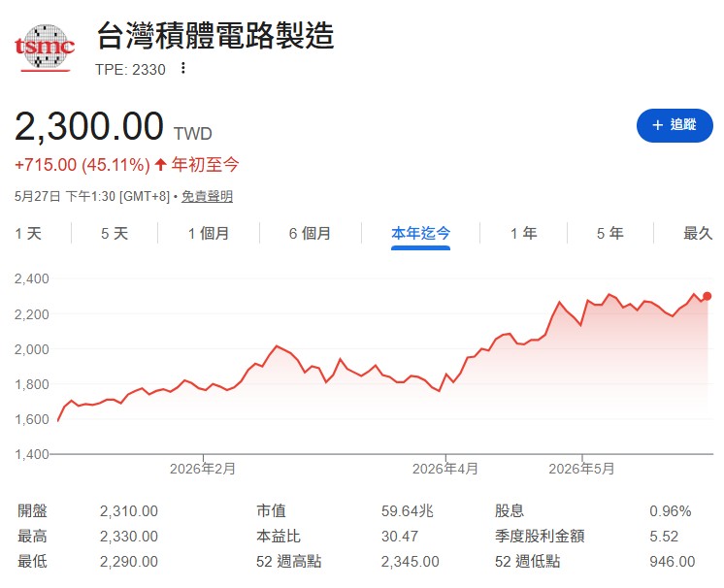Click the 2,300.00 current price
The width and height of the screenshot is (724, 588).
click(x=89, y=126)
